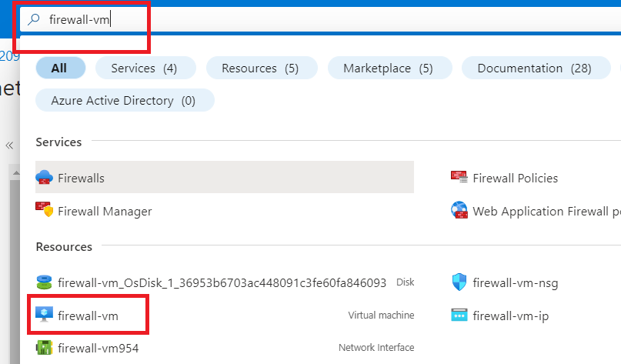
Task: Open the firewall-vm virtual machine resource
Action: click(88, 316)
